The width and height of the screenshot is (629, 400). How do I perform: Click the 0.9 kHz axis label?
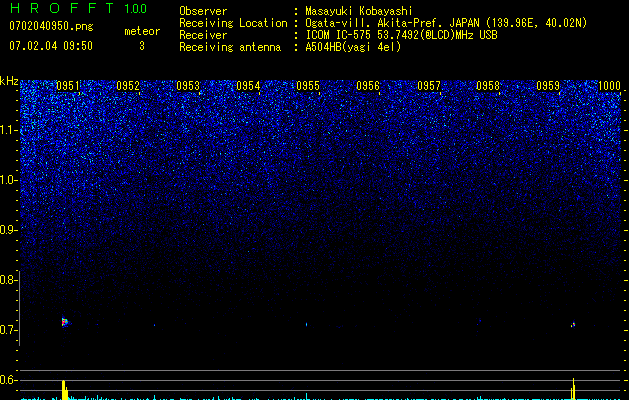7,230
